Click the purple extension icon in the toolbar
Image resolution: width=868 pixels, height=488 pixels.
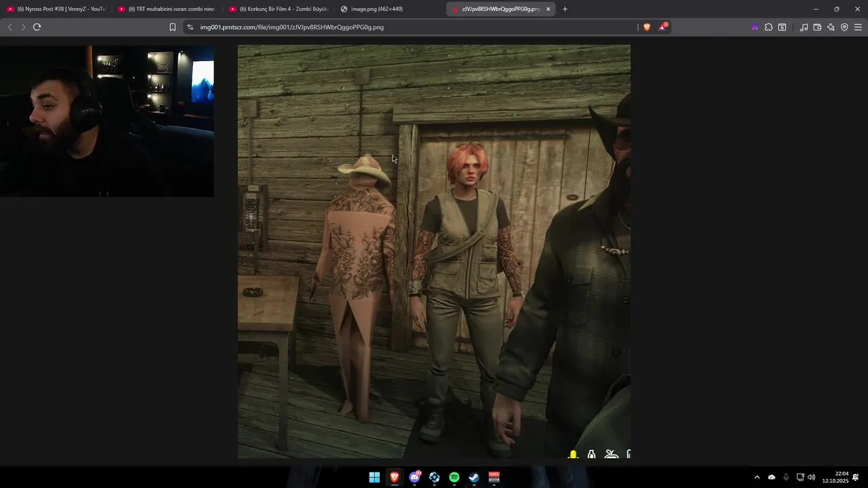pos(755,27)
